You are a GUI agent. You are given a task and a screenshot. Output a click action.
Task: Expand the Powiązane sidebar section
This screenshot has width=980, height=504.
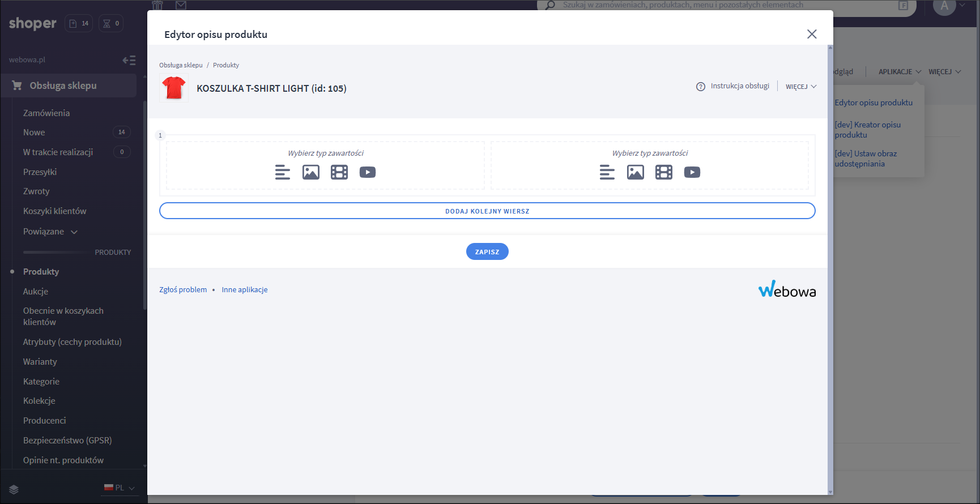pyautogui.click(x=50, y=232)
